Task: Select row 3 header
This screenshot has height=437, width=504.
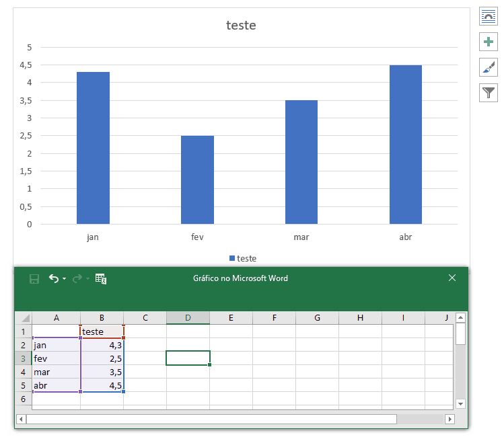Action: pos(23,358)
